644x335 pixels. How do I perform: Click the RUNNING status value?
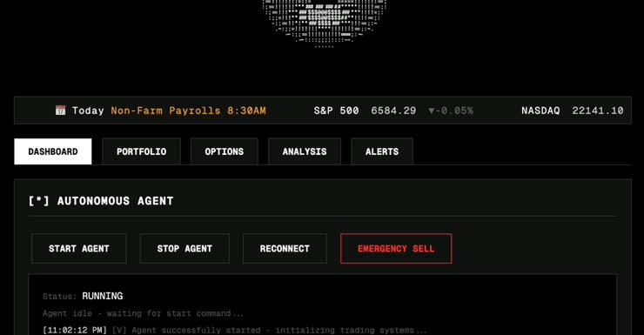103,296
